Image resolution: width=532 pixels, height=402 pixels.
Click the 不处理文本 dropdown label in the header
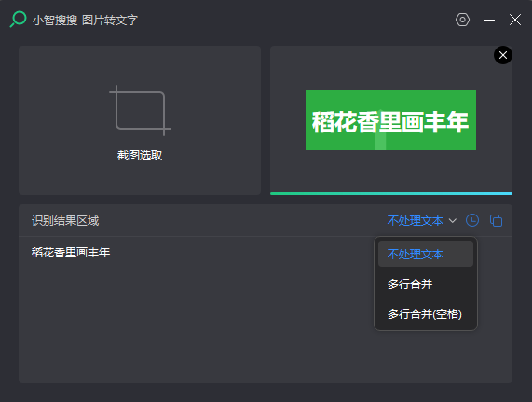click(x=416, y=221)
